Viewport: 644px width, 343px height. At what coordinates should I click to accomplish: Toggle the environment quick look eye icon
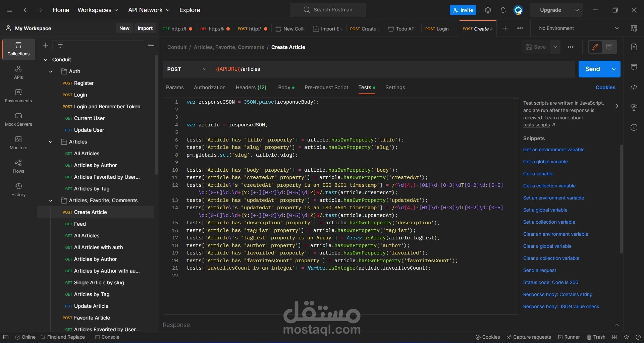[x=634, y=28]
